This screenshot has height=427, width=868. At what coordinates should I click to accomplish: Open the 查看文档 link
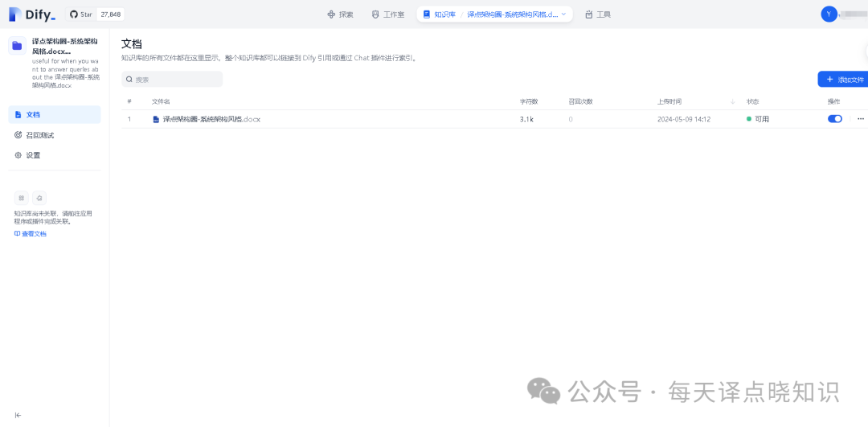31,234
